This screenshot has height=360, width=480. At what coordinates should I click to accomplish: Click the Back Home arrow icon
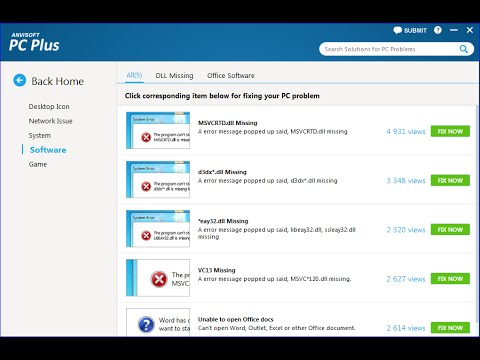click(20, 80)
